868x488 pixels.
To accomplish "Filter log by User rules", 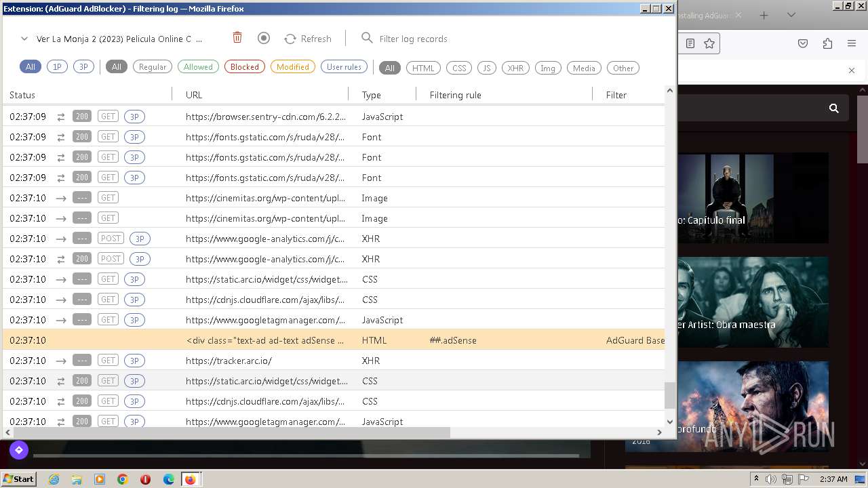I will (344, 67).
